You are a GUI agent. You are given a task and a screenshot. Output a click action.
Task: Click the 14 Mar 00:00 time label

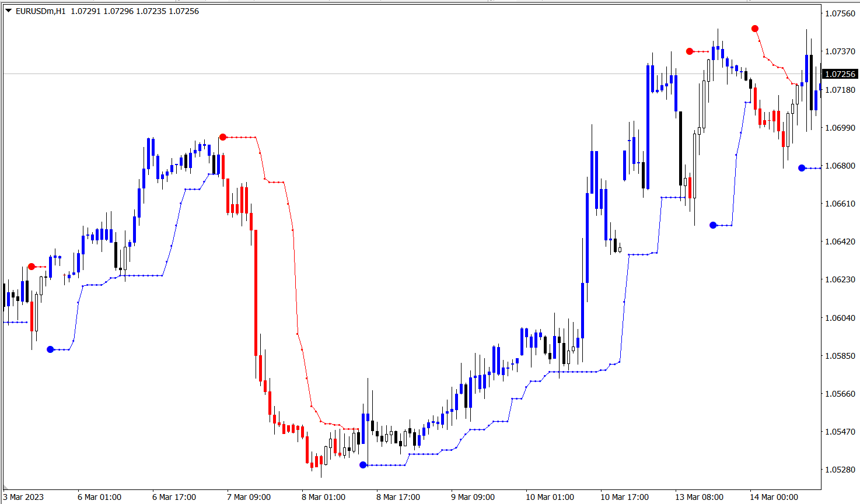[x=774, y=497]
